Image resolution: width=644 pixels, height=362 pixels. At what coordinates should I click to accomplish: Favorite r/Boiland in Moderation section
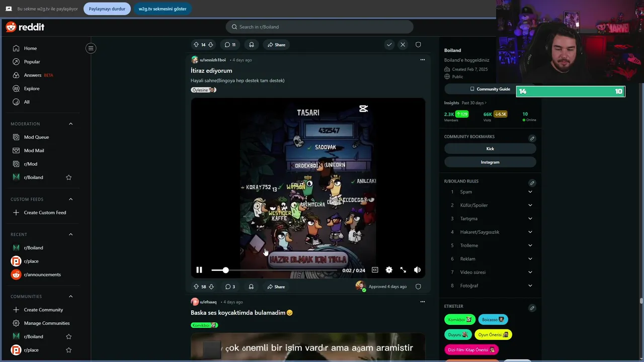[69, 177]
